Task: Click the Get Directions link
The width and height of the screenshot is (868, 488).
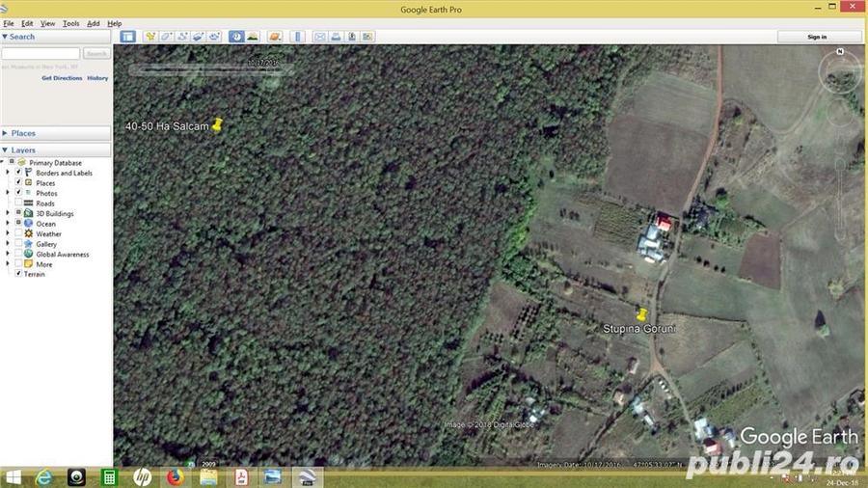Action: coord(62,78)
